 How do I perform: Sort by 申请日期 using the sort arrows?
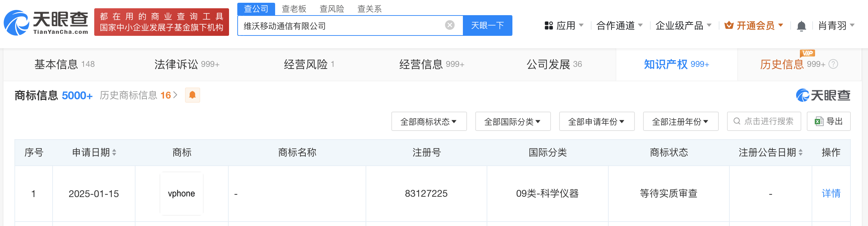click(114, 152)
